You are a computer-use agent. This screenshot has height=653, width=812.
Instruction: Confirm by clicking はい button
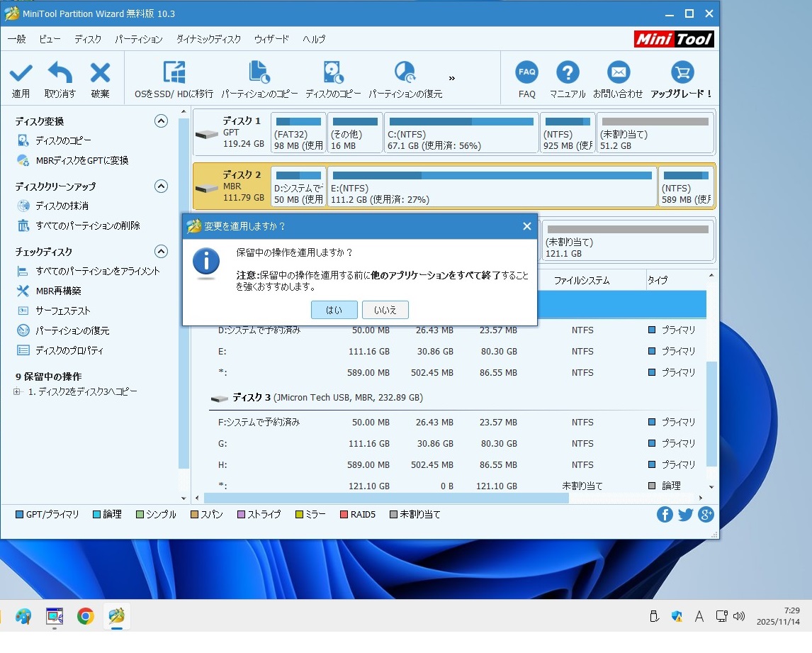[334, 310]
